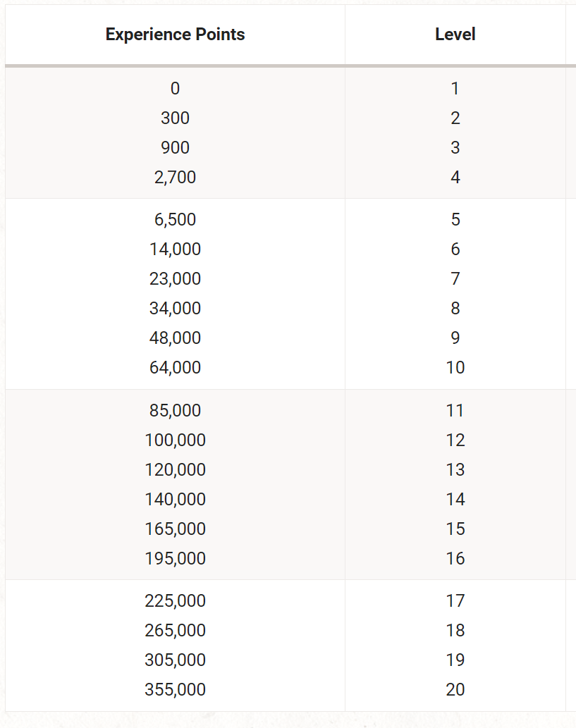Select the 2,700 experience points value
576x728 pixels.
(175, 178)
